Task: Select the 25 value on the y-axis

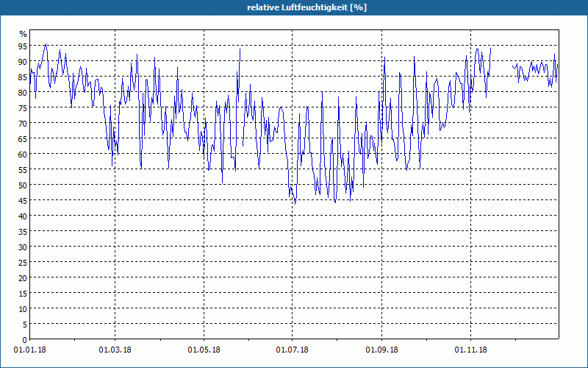Action: pyautogui.click(x=24, y=263)
